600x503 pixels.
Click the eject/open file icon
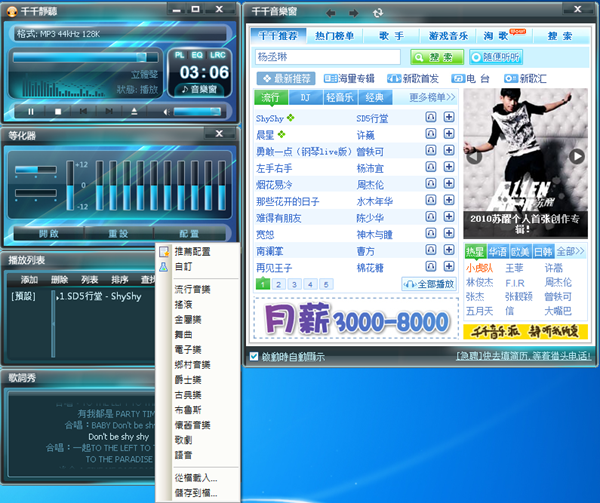tap(134, 110)
